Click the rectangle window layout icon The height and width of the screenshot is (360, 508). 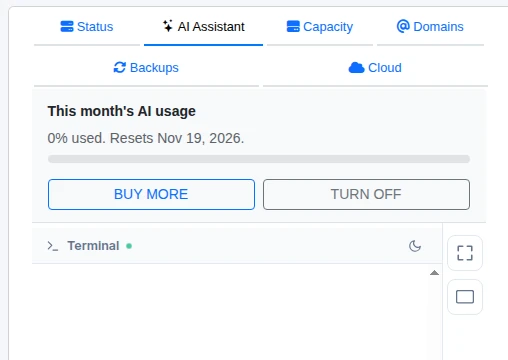click(465, 297)
